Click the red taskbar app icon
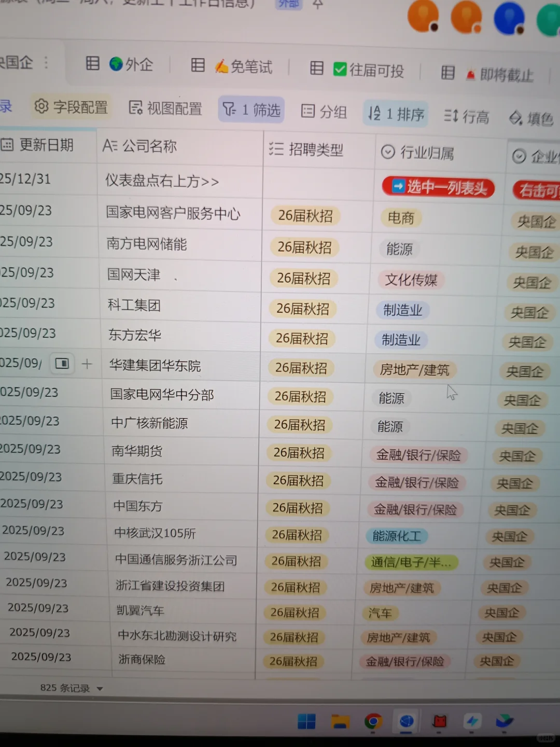 click(x=440, y=721)
